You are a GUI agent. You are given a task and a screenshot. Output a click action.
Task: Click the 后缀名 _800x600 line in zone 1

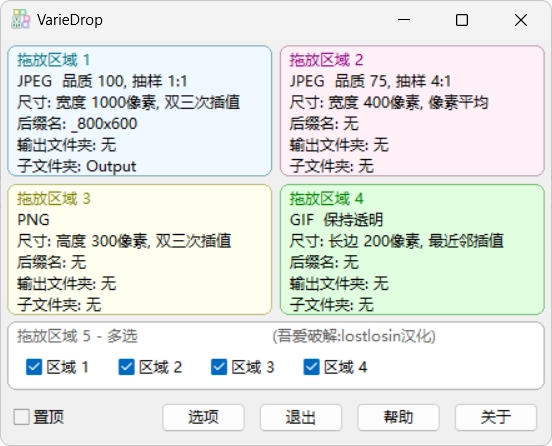tap(77, 124)
